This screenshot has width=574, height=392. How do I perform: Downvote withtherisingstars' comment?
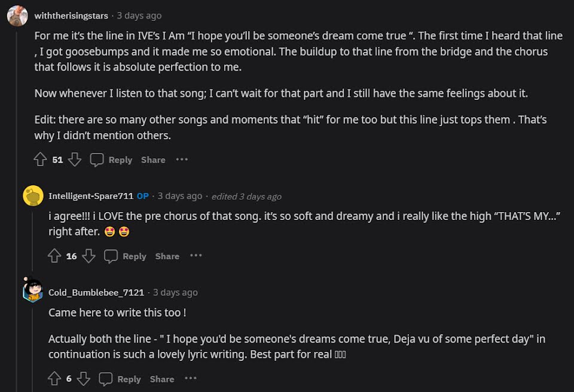74,160
